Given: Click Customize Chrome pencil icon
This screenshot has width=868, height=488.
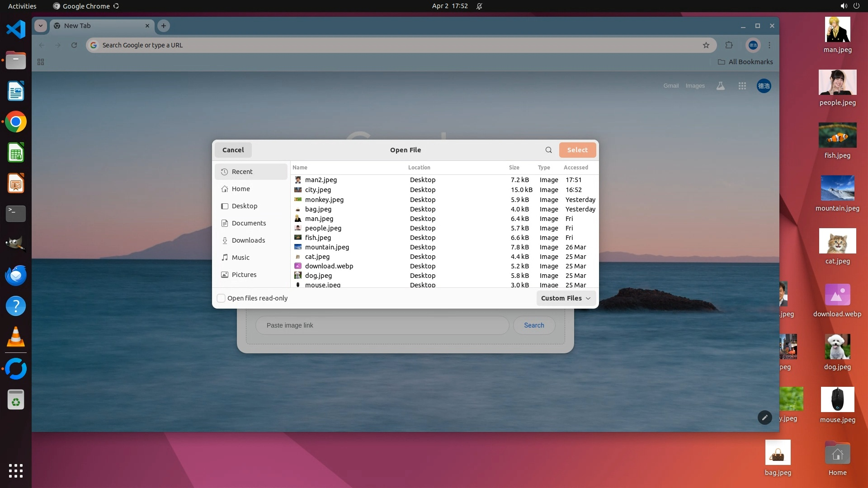Looking at the screenshot, I should pyautogui.click(x=764, y=418).
